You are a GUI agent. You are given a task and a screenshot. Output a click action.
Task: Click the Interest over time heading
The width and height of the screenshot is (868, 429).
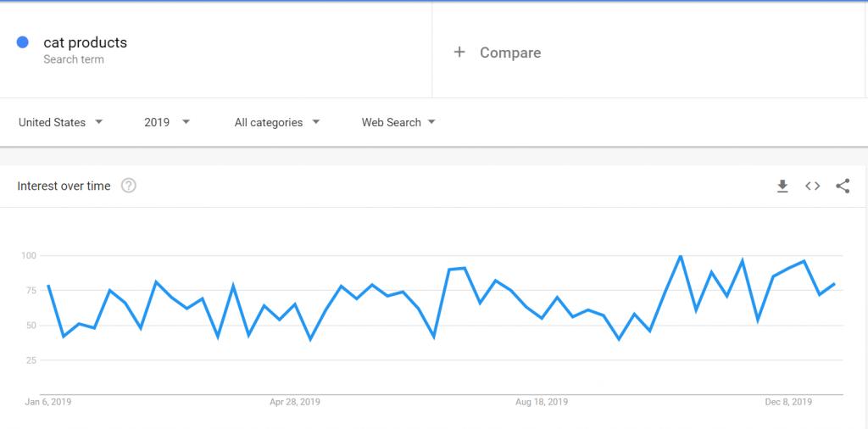coord(64,186)
